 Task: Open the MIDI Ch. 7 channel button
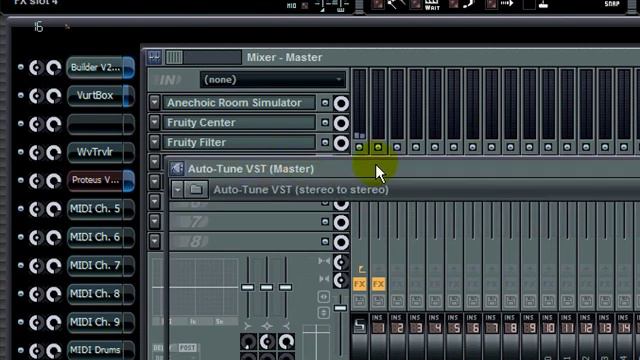100,265
